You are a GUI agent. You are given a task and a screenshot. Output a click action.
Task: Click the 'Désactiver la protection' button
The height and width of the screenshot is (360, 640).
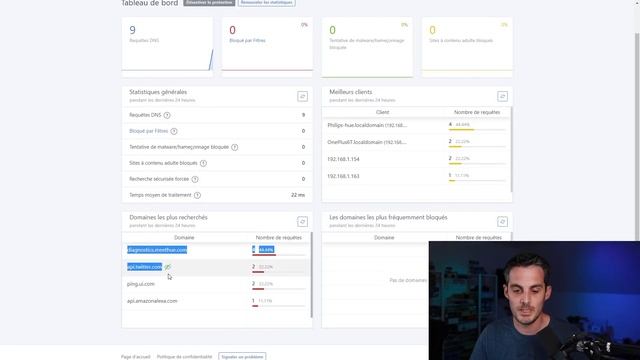click(209, 2)
